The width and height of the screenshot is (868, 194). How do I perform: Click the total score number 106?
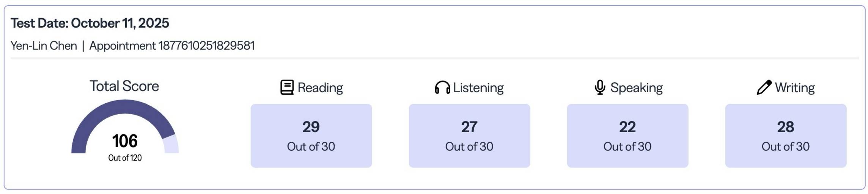coord(125,141)
